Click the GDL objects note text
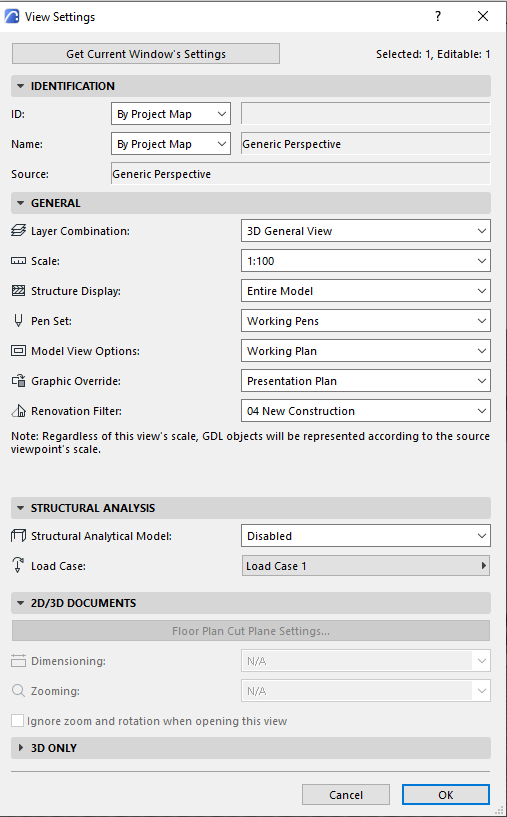Screen dimensions: 507x817 pos(251,442)
